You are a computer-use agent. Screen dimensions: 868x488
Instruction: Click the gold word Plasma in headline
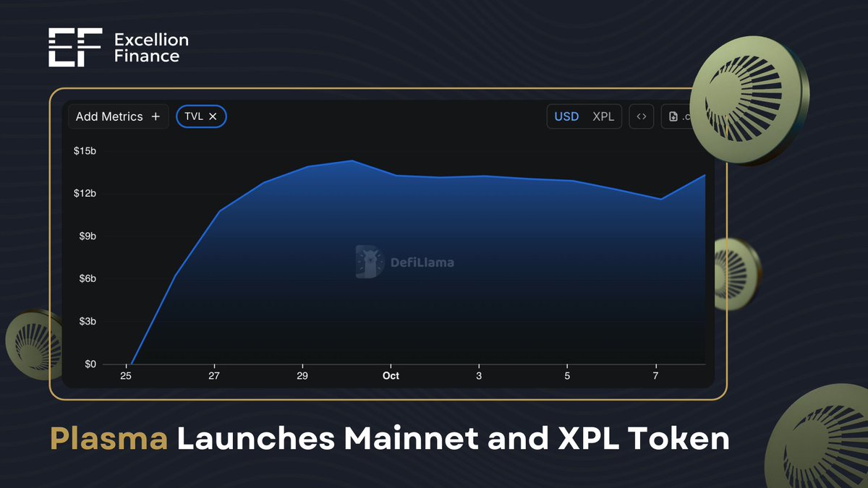pos(109,439)
